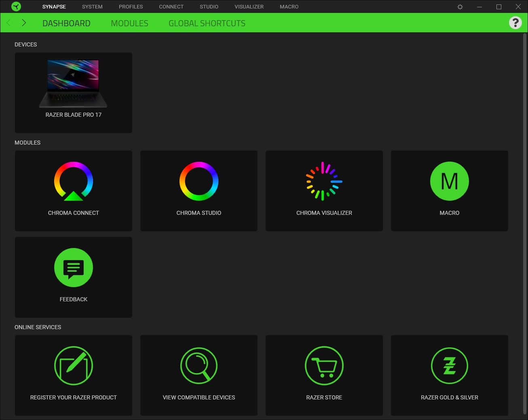Switch to the System top tab
The height and width of the screenshot is (420, 528).
pos(92,7)
